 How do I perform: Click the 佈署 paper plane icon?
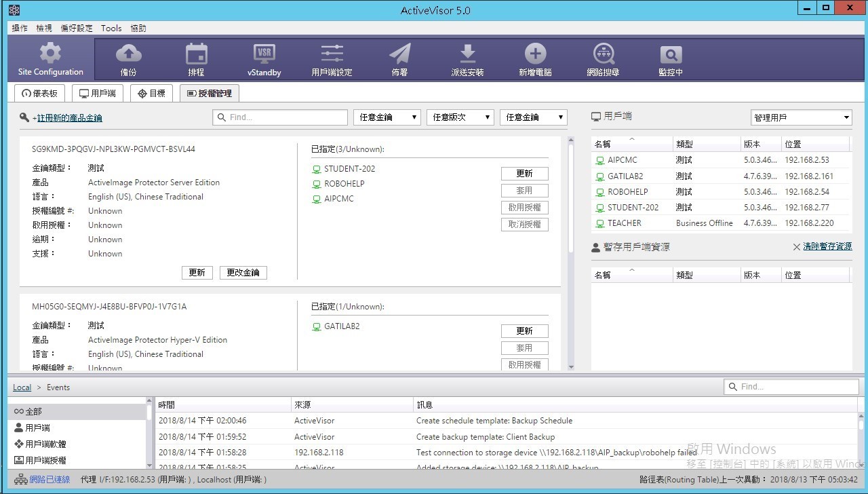pos(399,54)
